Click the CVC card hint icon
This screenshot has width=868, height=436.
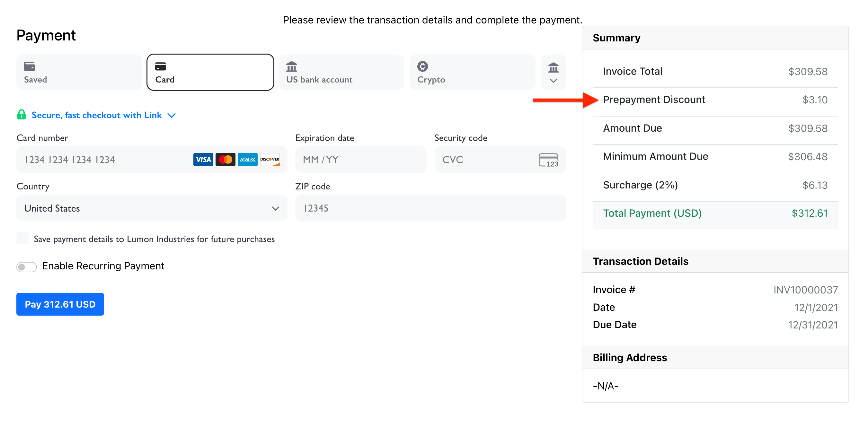(x=549, y=159)
